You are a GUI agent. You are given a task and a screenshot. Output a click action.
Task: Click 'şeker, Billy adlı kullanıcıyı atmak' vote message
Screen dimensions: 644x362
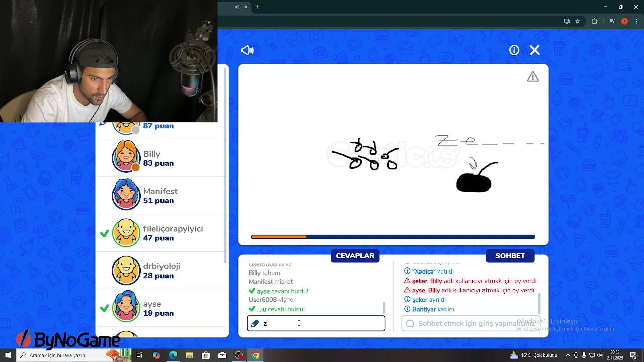(x=470, y=281)
